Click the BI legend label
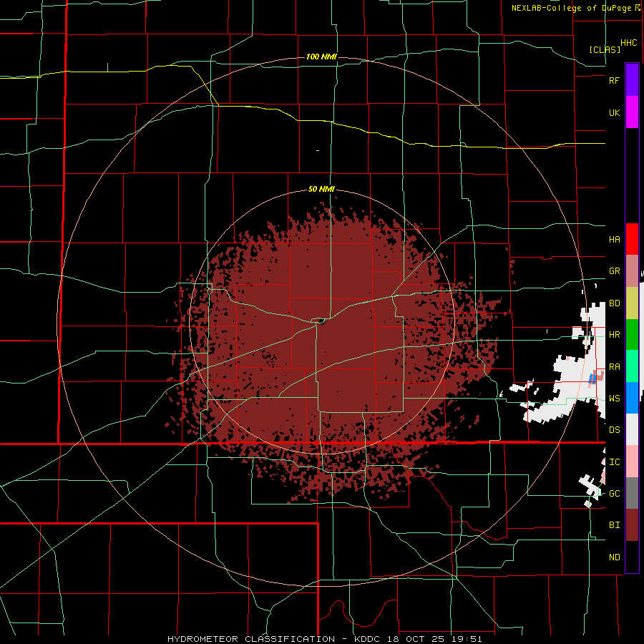 tap(614, 525)
